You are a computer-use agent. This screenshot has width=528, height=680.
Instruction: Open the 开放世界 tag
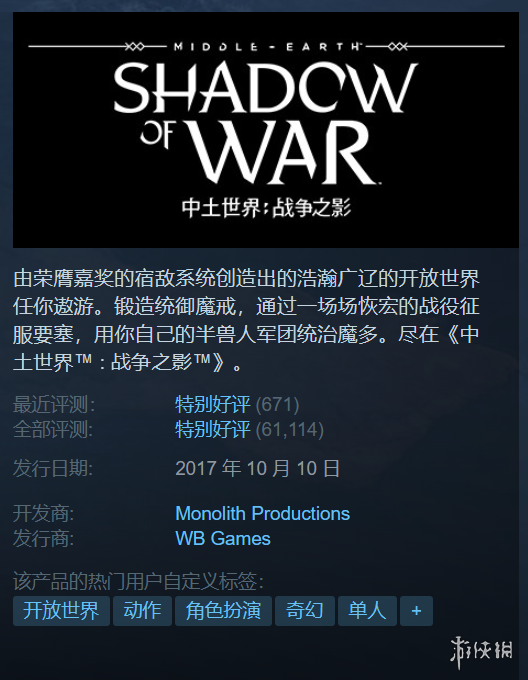click(61, 611)
